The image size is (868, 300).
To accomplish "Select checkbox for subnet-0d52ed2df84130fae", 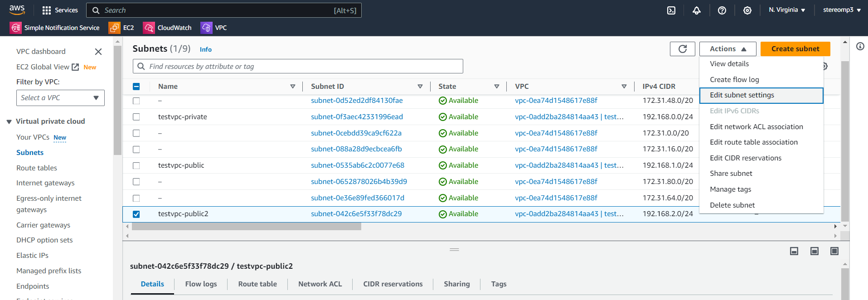I will click(x=136, y=101).
